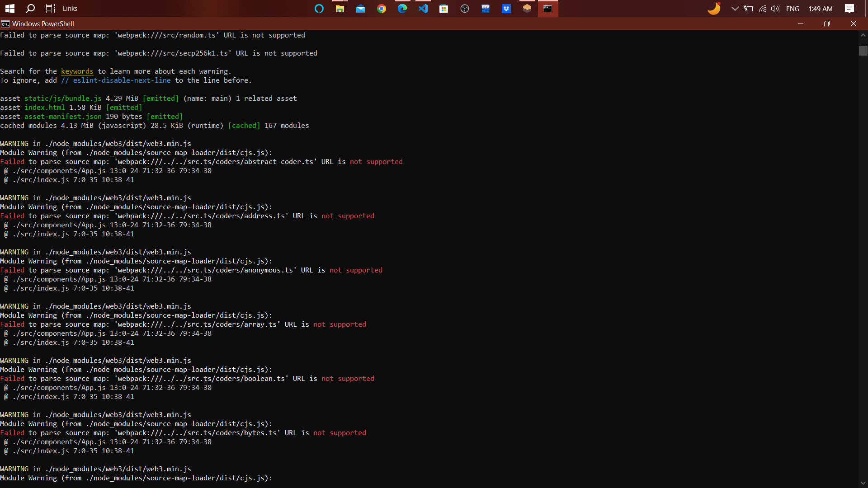Click the Dev-C++ taskbar icon
868x488 pixels.
tap(486, 9)
